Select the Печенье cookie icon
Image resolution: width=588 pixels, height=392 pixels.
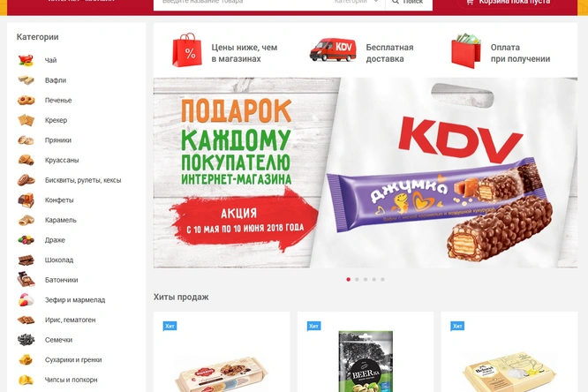point(26,100)
